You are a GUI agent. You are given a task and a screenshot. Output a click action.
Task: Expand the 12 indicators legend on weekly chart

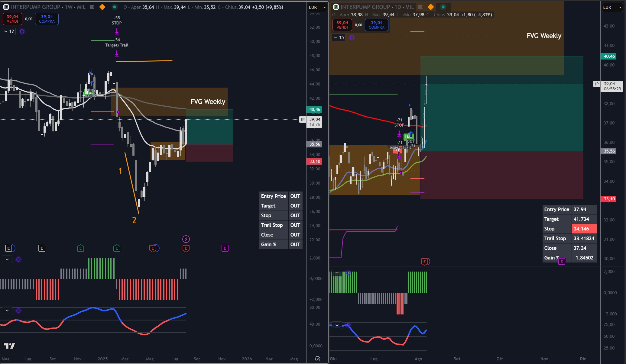click(9, 31)
